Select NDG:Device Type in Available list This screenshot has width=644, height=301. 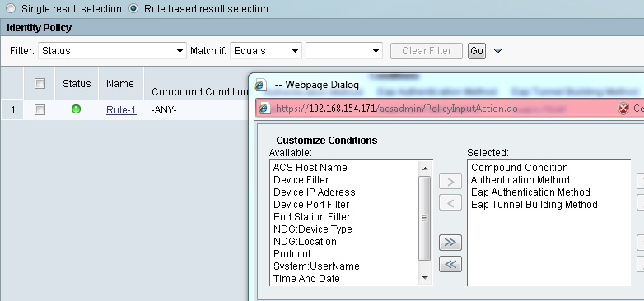point(313,229)
